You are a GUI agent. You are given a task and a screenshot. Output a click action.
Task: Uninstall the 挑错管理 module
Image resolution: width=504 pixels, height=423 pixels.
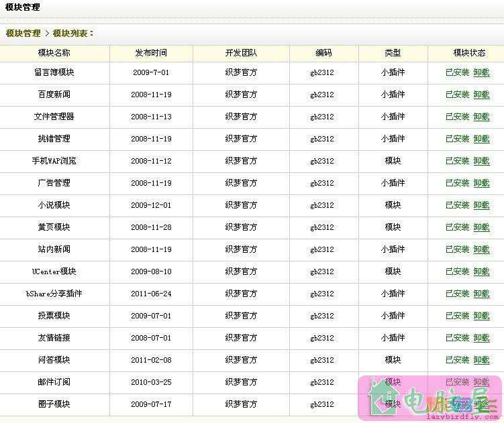pos(481,139)
